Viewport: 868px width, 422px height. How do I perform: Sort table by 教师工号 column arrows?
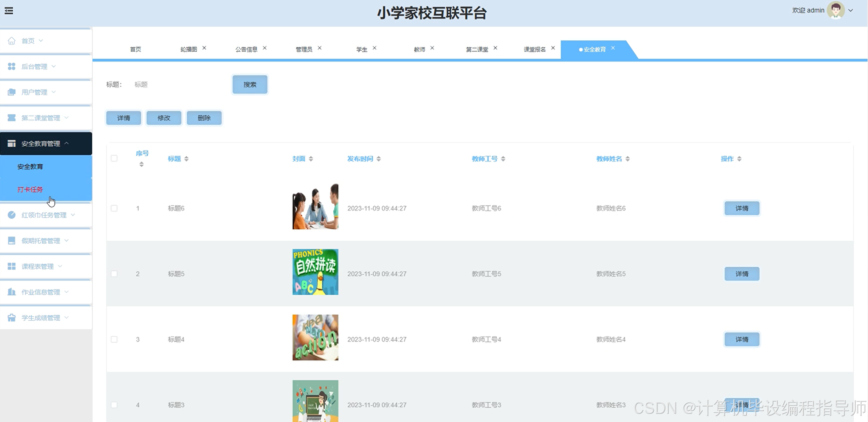pyautogui.click(x=503, y=159)
